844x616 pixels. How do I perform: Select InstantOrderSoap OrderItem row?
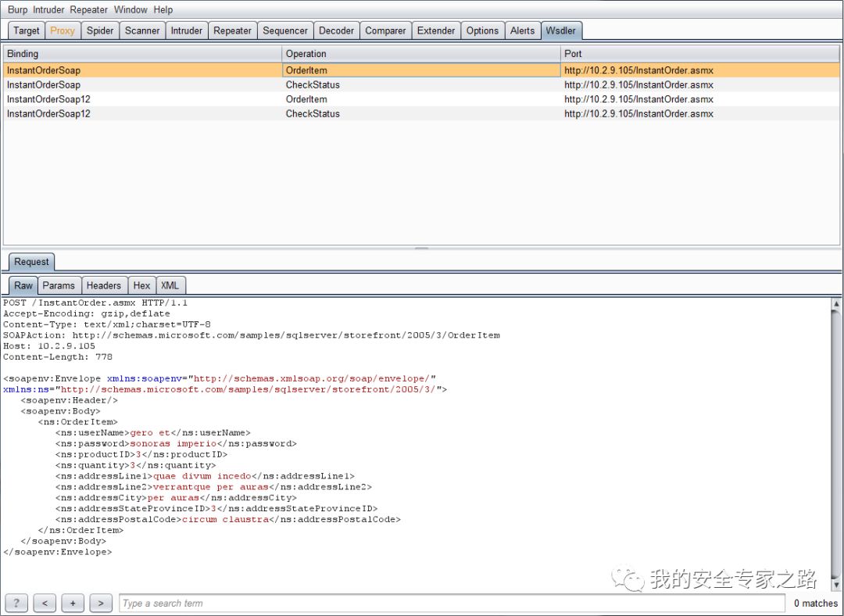(x=421, y=70)
